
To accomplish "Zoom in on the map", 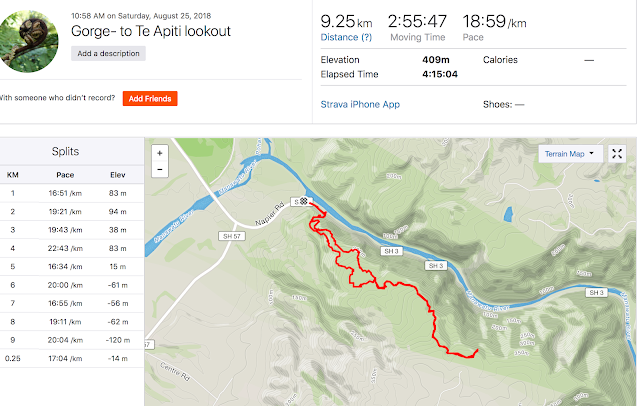I will click(x=159, y=154).
